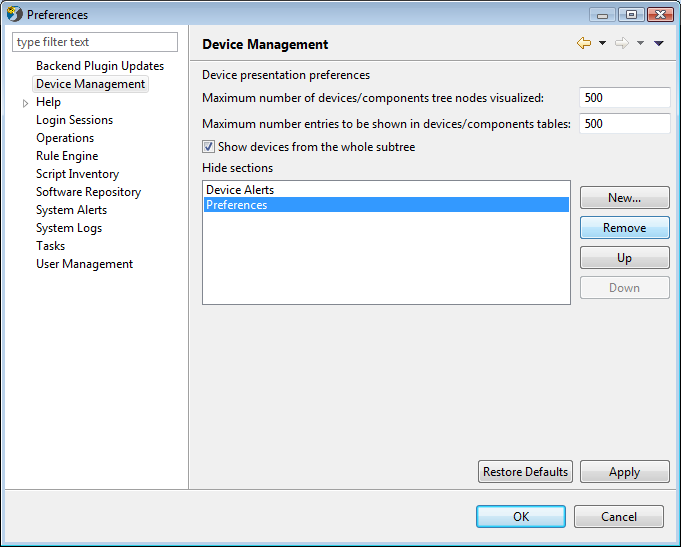The height and width of the screenshot is (547, 681).
Task: Click the New... button
Action: click(625, 198)
